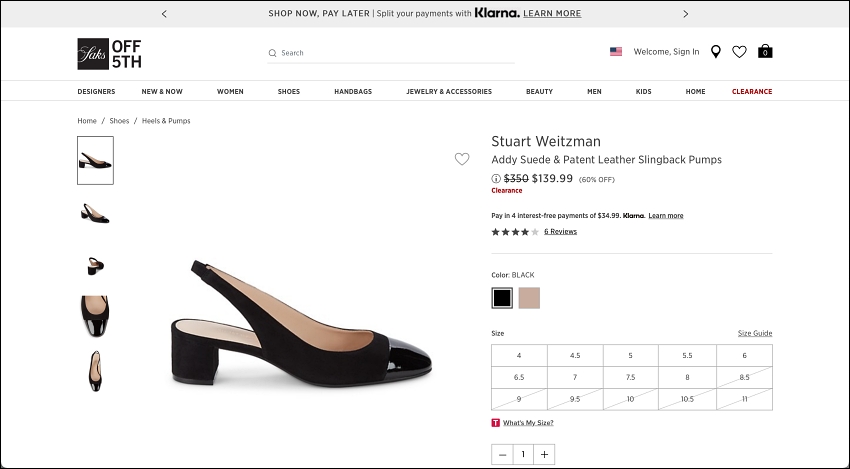This screenshot has width=850, height=469.
Task: Click the US flag country icon
Action: [x=616, y=52]
